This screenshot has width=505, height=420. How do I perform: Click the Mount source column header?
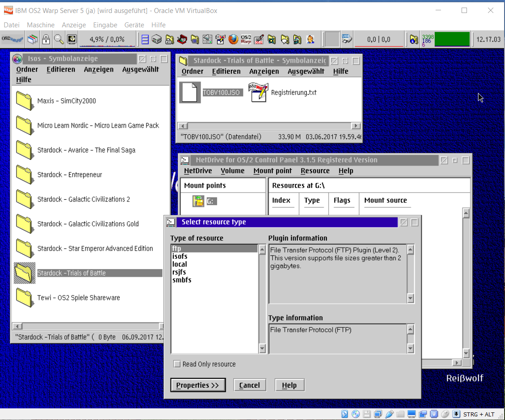pyautogui.click(x=385, y=200)
